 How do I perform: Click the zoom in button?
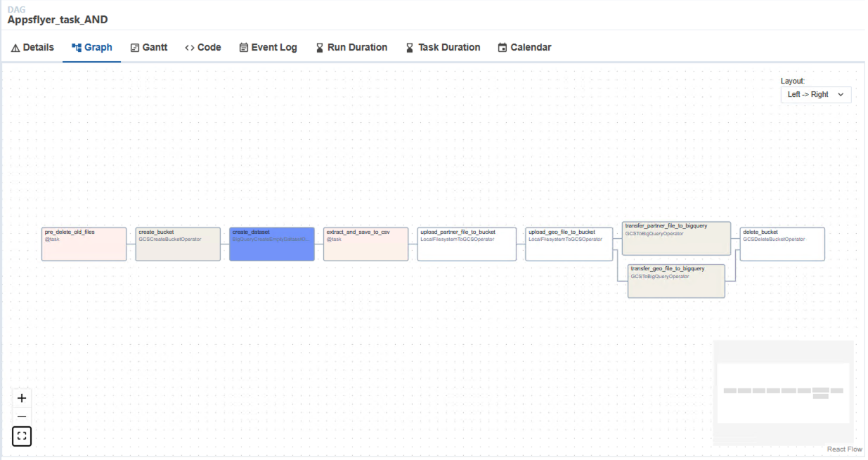(22, 397)
